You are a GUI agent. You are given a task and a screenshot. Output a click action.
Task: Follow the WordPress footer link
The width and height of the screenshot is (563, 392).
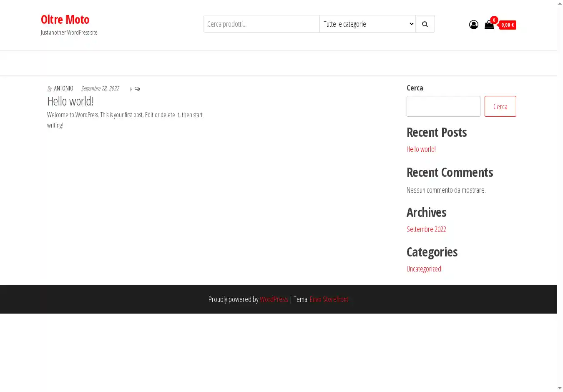click(274, 299)
